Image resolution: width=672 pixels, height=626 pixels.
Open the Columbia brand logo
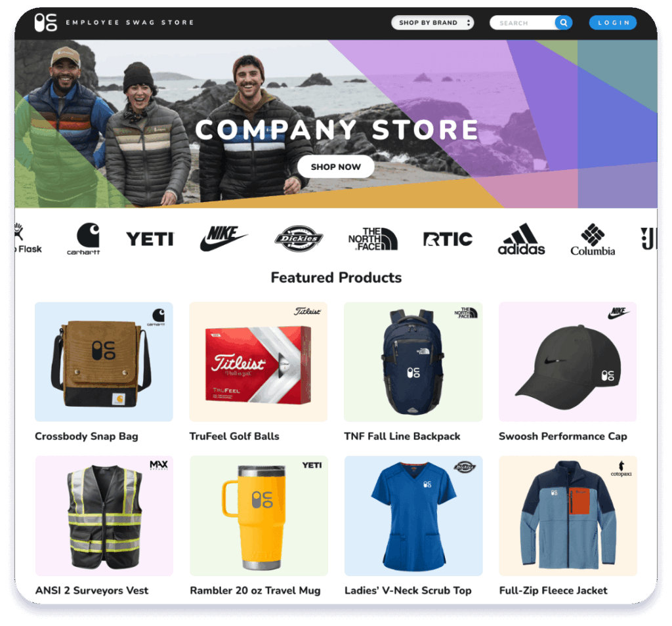click(593, 240)
